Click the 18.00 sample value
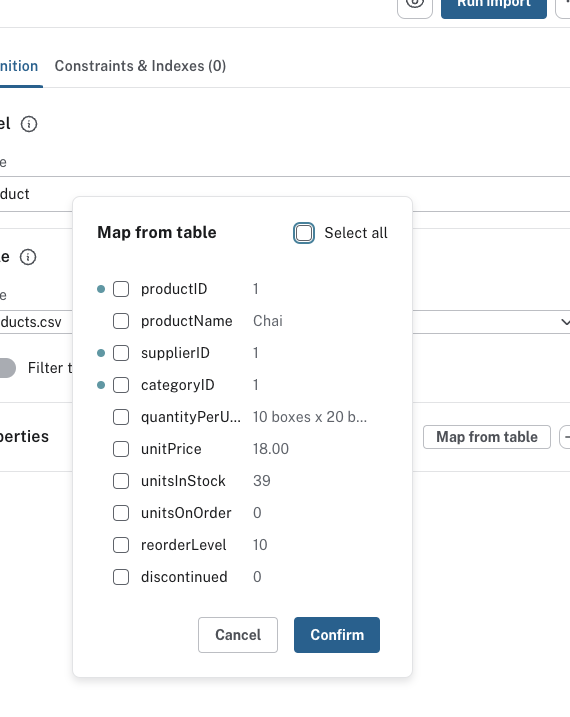Viewport: 570px width, 717px height. pyautogui.click(x=271, y=449)
